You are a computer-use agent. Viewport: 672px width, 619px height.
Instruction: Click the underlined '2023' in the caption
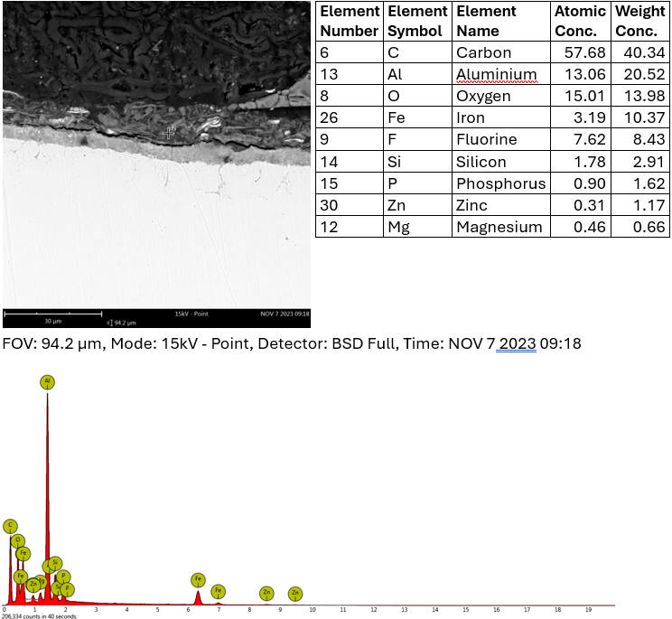[x=518, y=343]
